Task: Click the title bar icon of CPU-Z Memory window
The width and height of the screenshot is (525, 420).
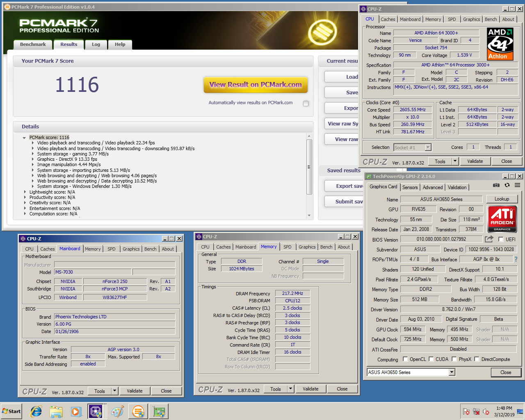Action: 199,237
